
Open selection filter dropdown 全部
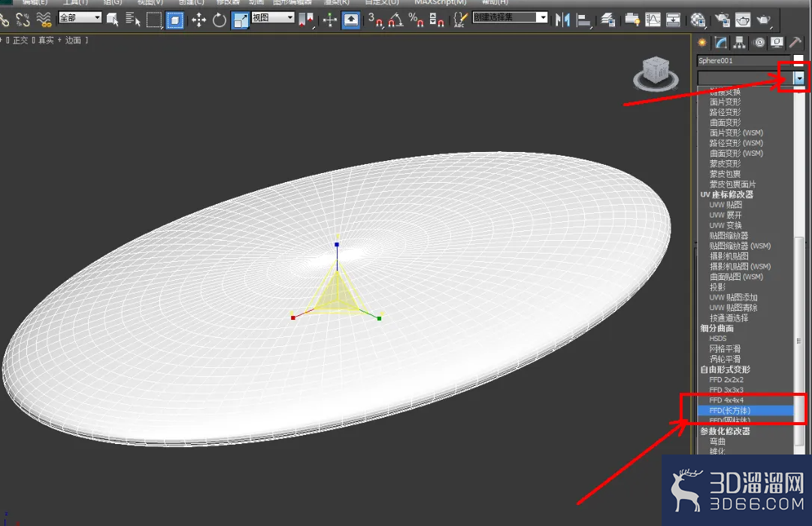80,17
